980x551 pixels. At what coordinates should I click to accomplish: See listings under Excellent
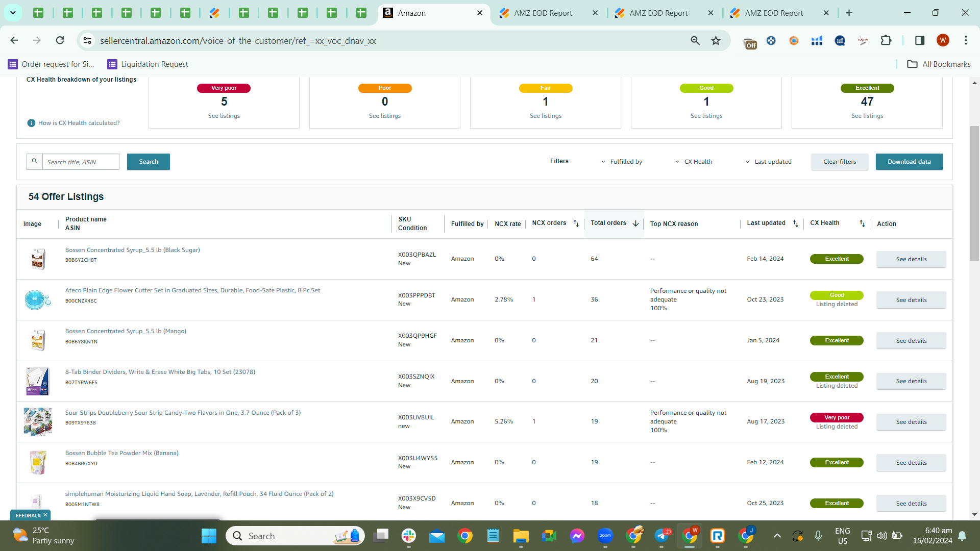[867, 116]
